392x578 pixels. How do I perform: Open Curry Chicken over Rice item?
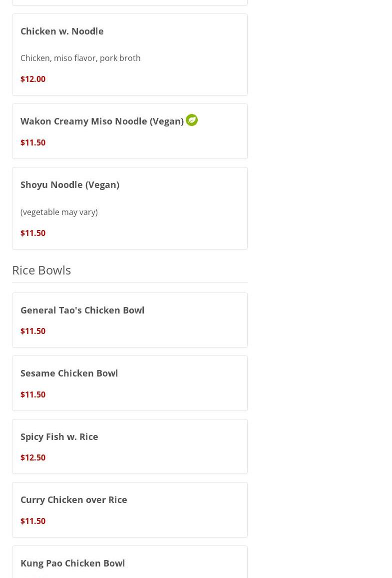coord(129,510)
